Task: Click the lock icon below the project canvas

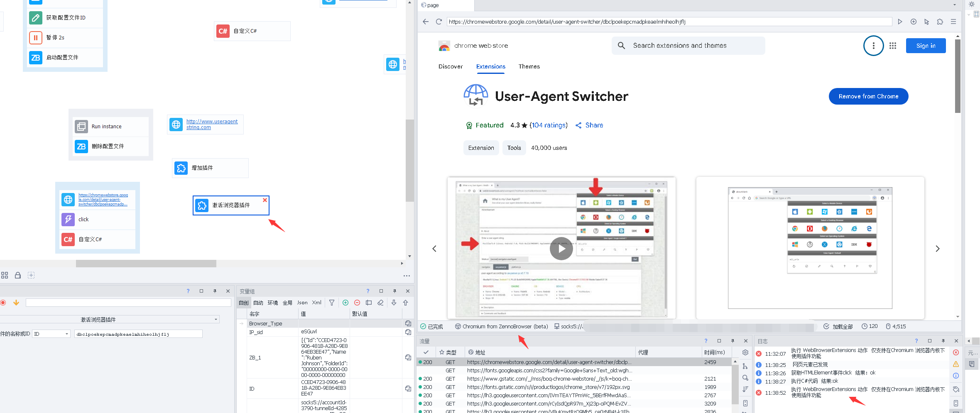Action: 18,275
